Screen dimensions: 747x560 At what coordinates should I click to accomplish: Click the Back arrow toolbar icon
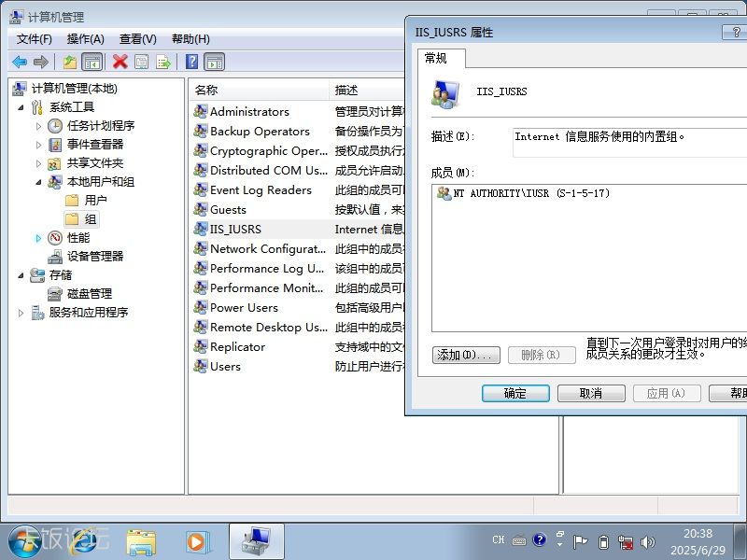[19, 62]
